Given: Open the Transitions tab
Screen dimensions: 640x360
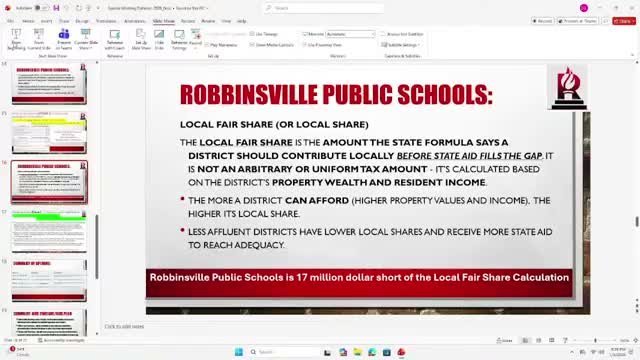Looking at the screenshot, I should point(106,21).
